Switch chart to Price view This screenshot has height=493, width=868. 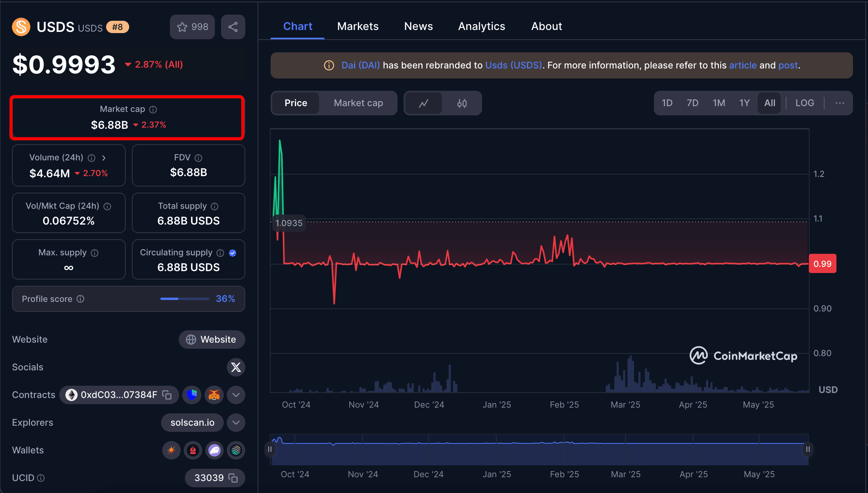point(296,103)
